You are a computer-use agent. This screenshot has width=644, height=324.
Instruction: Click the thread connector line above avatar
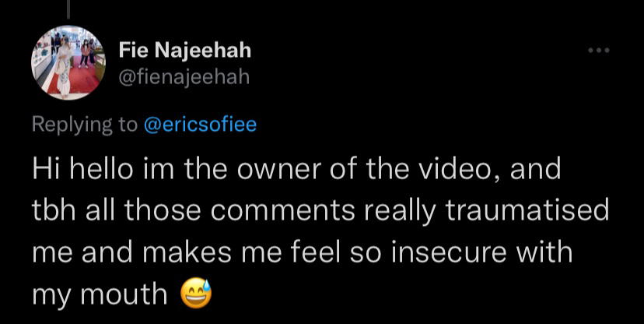tap(68, 9)
